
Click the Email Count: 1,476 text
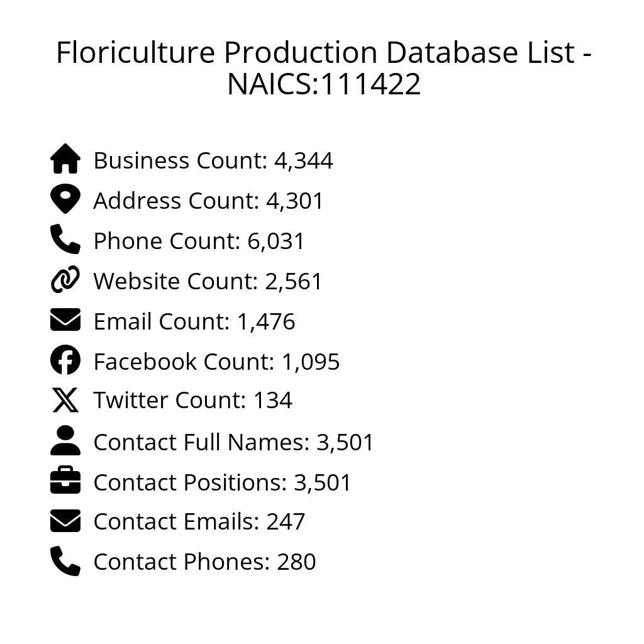click(x=194, y=322)
